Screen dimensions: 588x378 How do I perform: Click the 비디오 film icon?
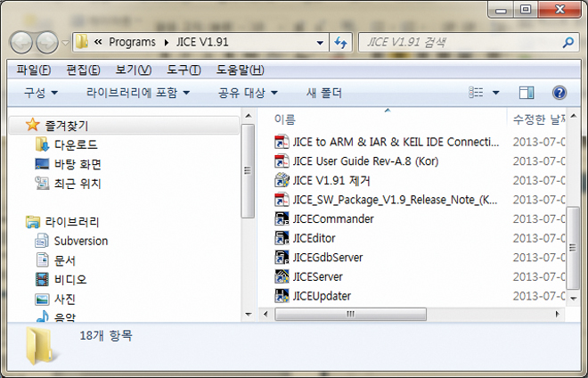click(x=42, y=280)
